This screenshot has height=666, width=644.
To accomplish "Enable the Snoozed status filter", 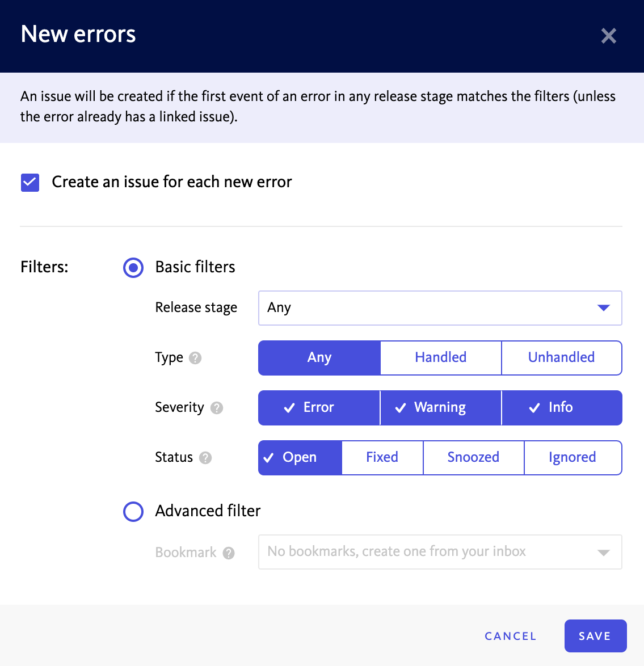I will (473, 457).
